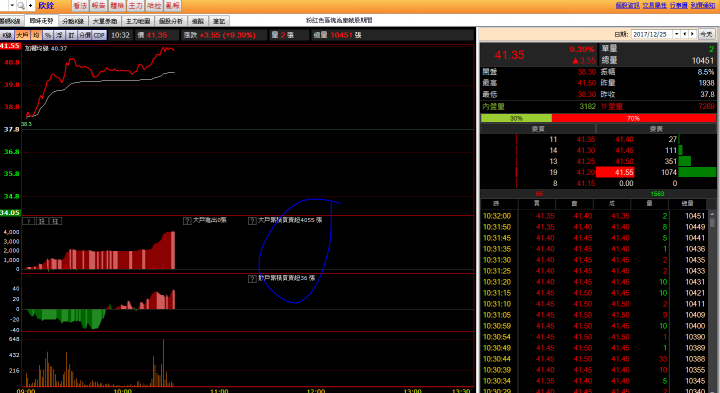Select bid price 41.20 in order book

(x=585, y=172)
